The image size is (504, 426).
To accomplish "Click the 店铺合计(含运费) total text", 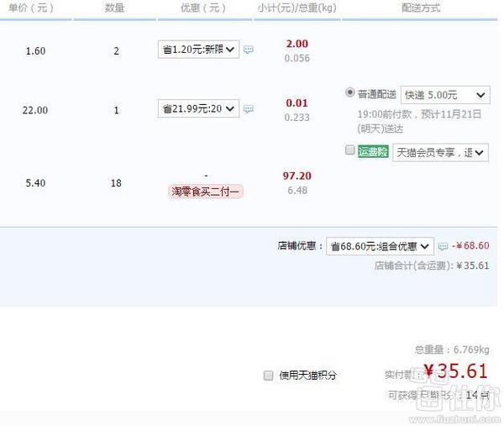I will coord(412,266).
